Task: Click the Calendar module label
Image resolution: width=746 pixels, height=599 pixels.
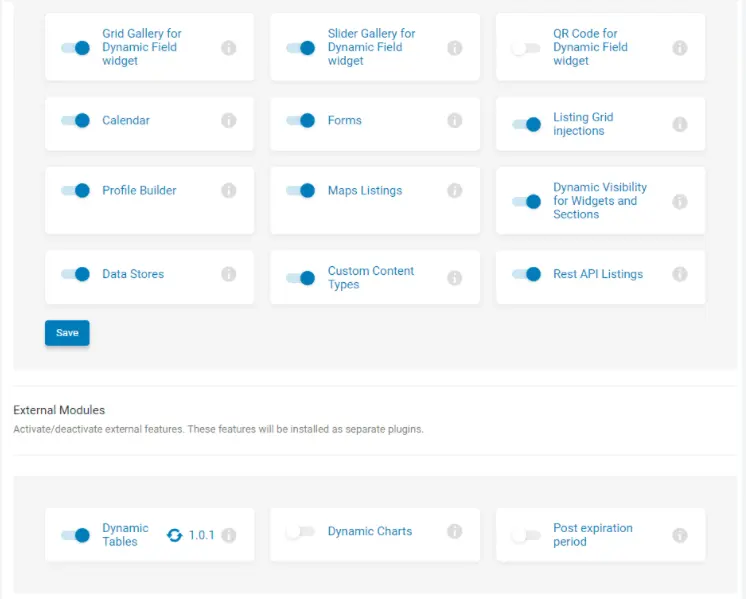Action: pyautogui.click(x=126, y=120)
